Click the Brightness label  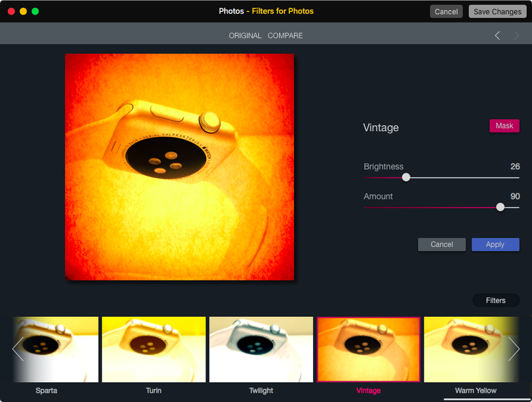[384, 166]
